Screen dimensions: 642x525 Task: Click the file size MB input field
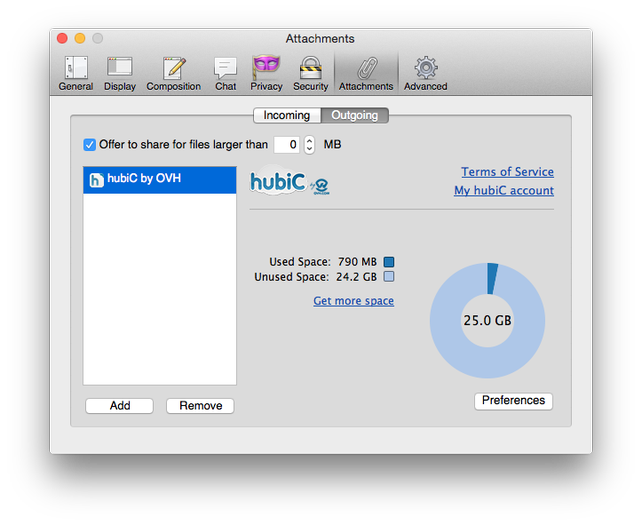pyautogui.click(x=287, y=145)
